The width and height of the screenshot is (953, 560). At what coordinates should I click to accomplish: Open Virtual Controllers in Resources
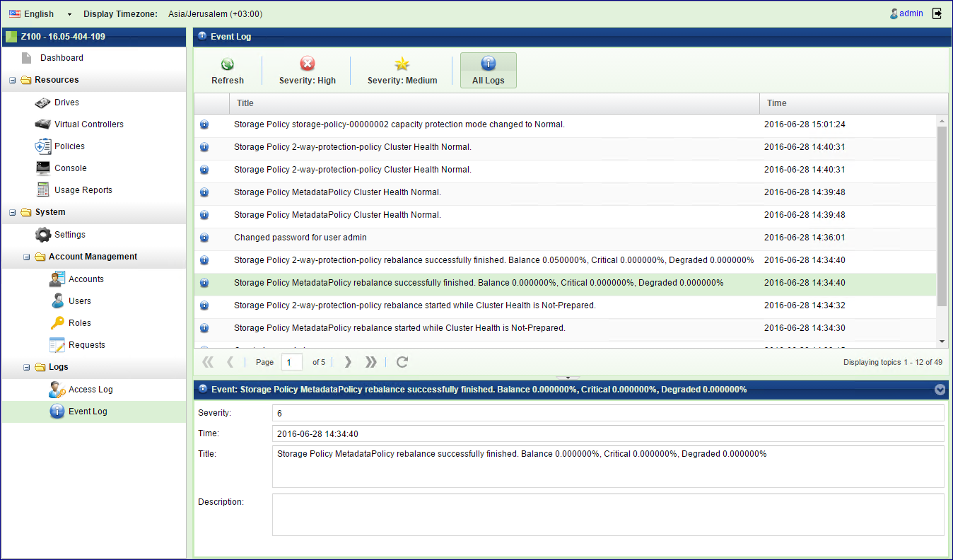coord(88,124)
